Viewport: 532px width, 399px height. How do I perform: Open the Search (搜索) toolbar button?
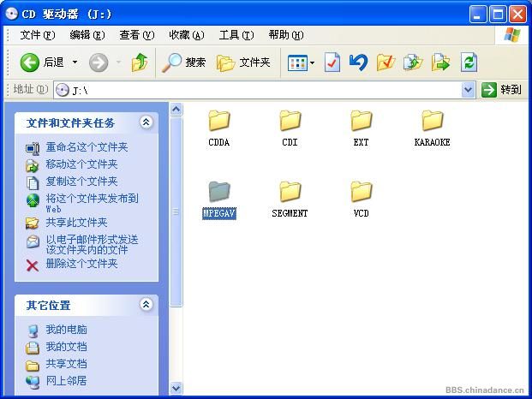click(185, 63)
